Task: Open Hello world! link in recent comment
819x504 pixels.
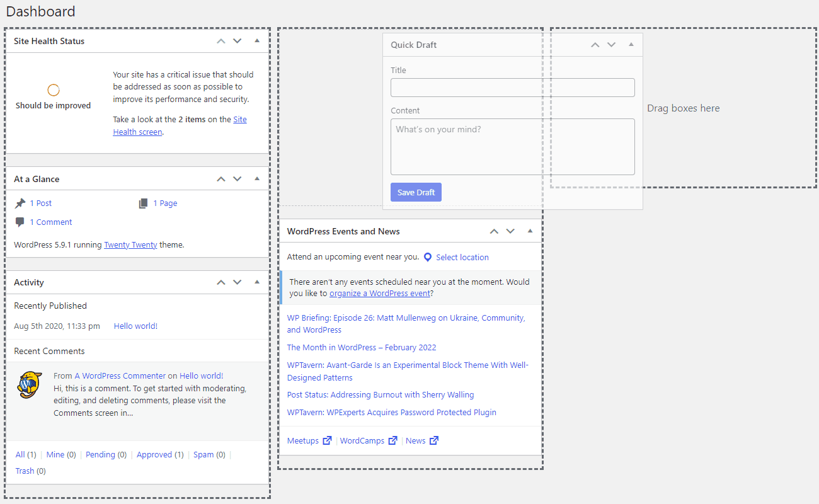Action: pos(202,375)
